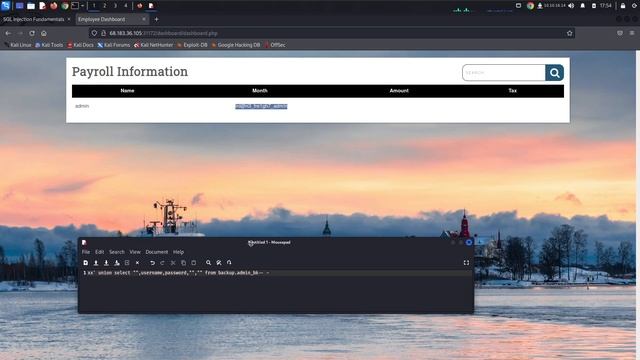Open the Kali Tools bookmark
The width and height of the screenshot is (640, 360).
tap(49, 45)
